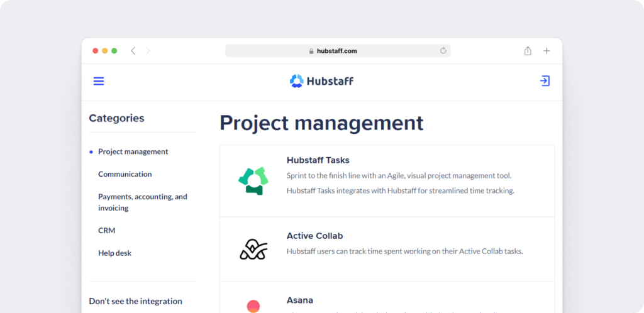644x313 pixels.
Task: Click the sign-in arrow icon
Action: [545, 81]
